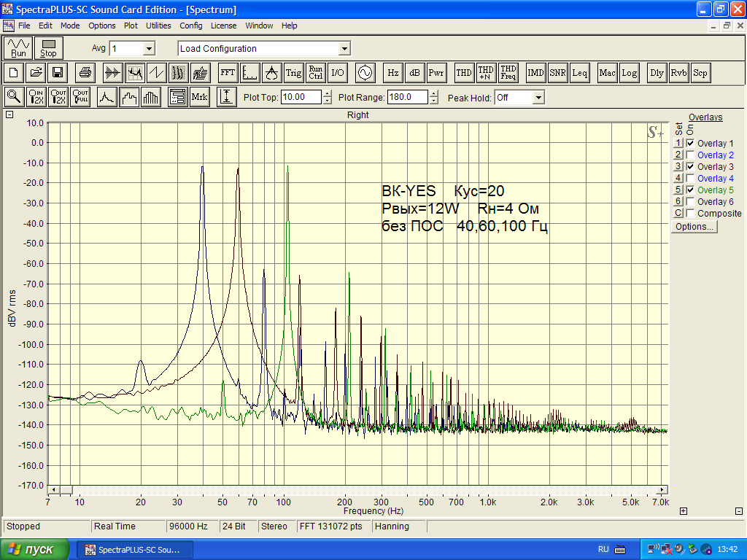Click the zoom In 2X icon

pyautogui.click(x=36, y=97)
